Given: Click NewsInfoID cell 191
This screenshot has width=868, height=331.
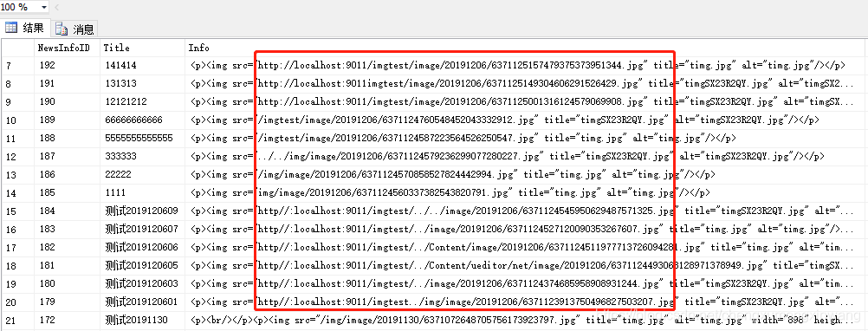Looking at the screenshot, I should [x=67, y=83].
